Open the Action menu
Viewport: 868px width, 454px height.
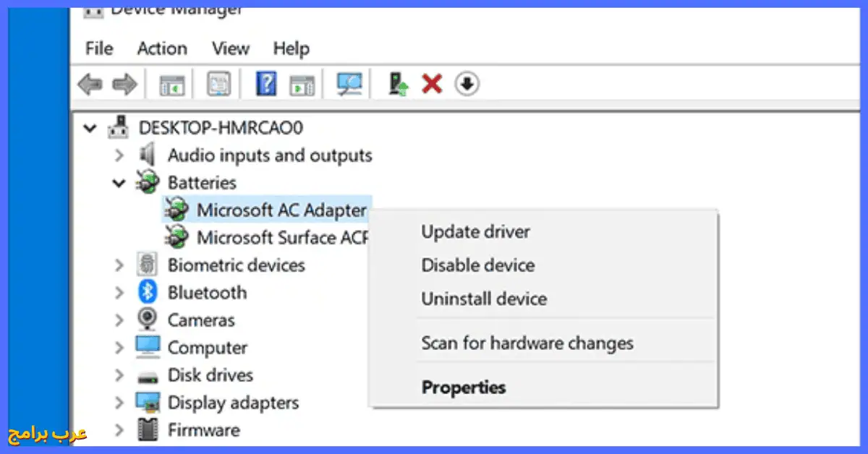(162, 48)
